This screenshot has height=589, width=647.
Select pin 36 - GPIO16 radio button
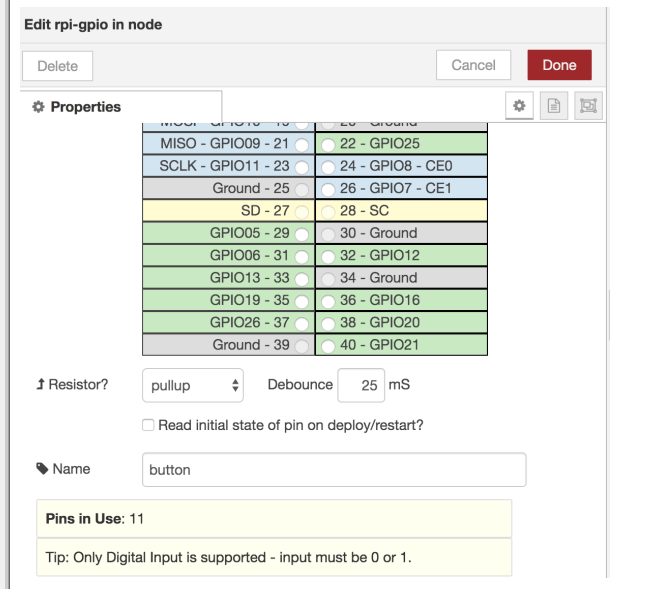[x=328, y=300]
